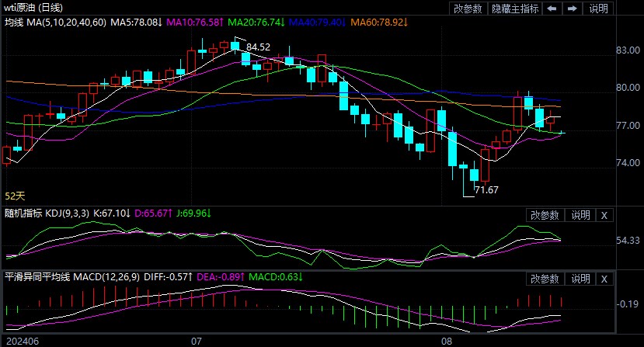Screen dimensions: 644x347
Task: Click the 08 month label on time axis
Action: click(x=446, y=340)
